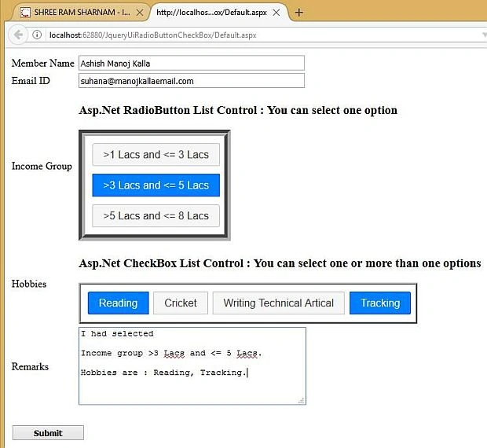Grab the Remarks textarea resize handle
Viewport: 487px width, 448px height.
[x=302, y=401]
